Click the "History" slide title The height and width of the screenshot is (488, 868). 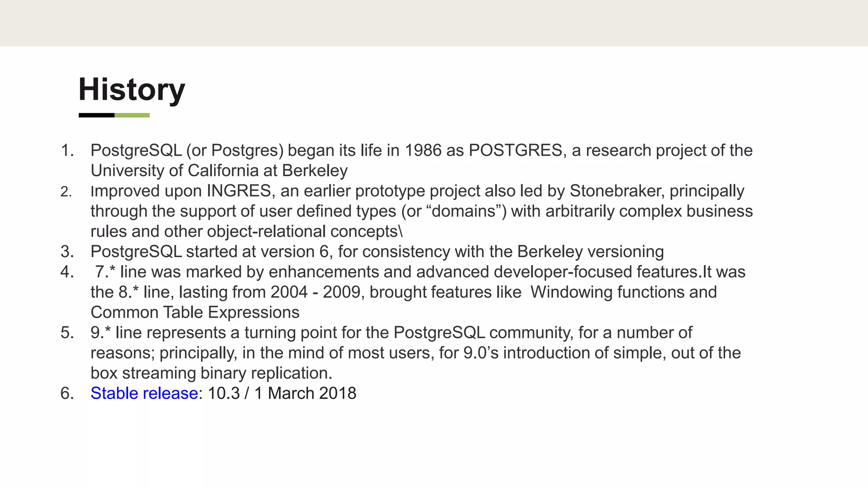tap(132, 89)
